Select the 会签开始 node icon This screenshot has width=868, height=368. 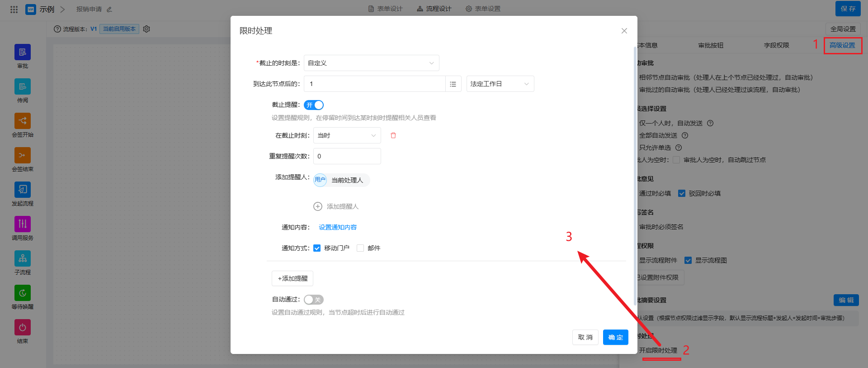[x=22, y=121]
